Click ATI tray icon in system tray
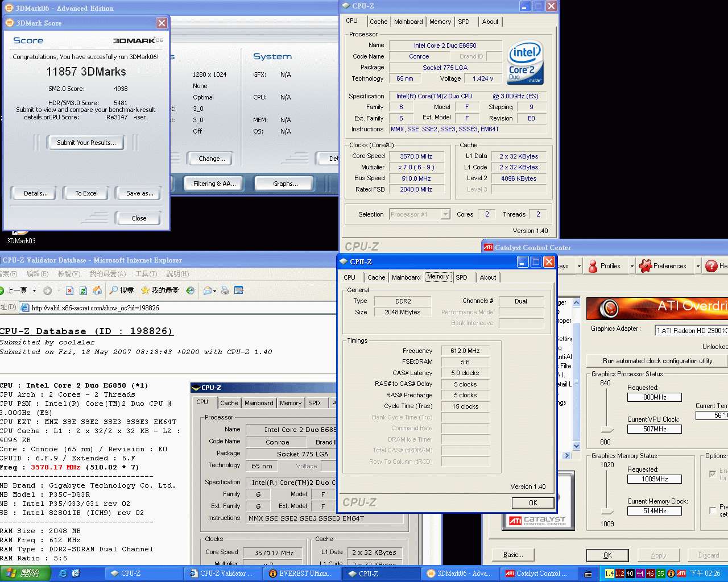 681,573
